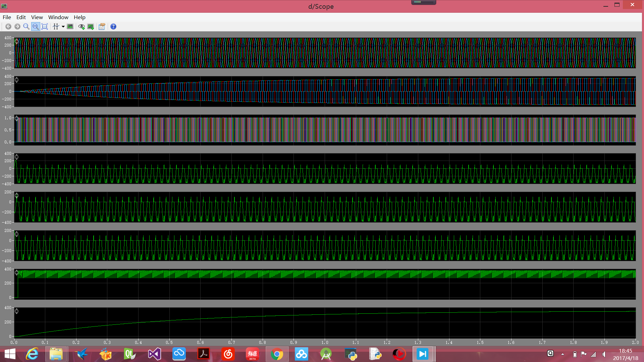Open the Edit menu

(x=21, y=17)
